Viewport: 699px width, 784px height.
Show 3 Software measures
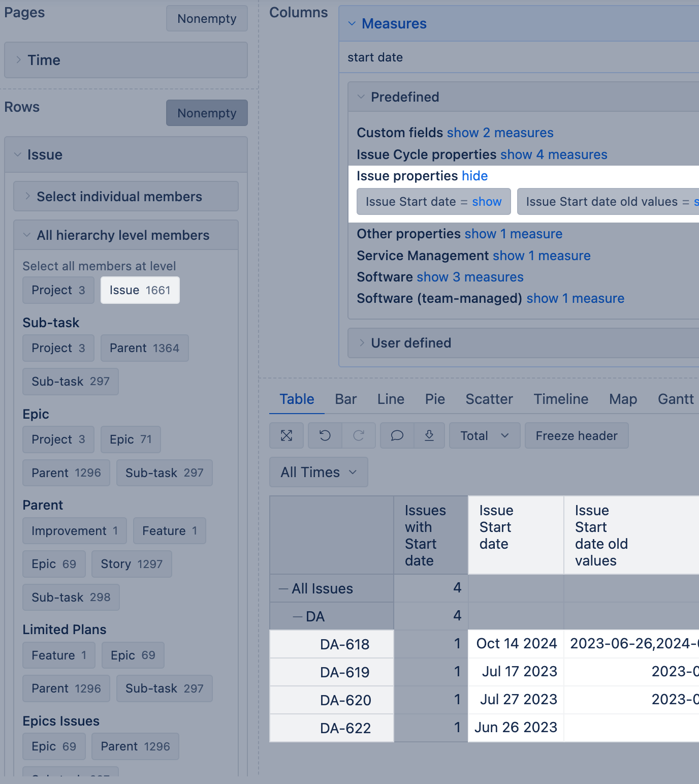(x=469, y=277)
